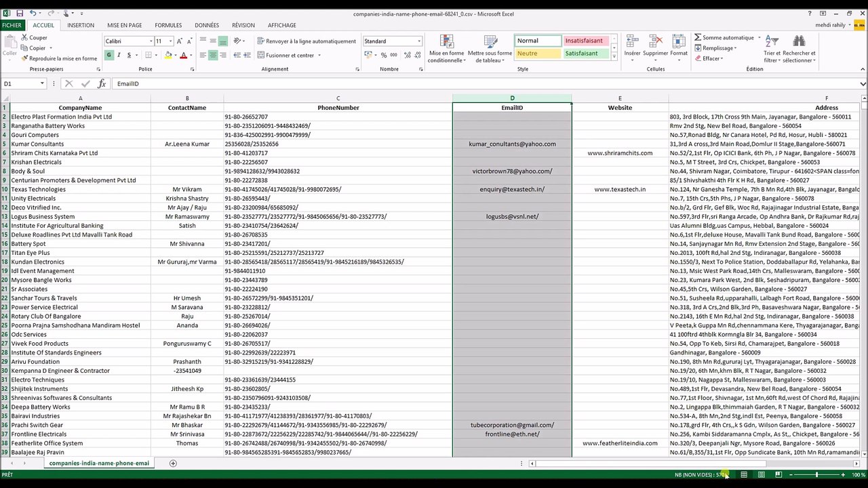Open the FICHIER tab

(12, 25)
